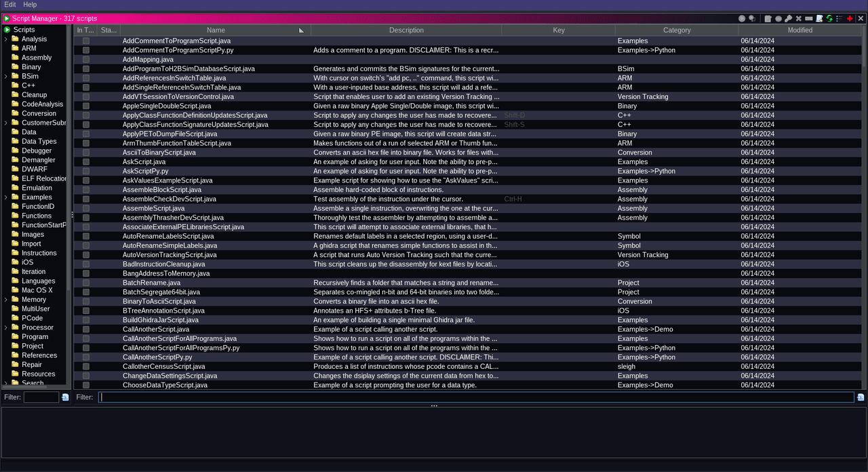This screenshot has height=472, width=868.
Task: Click the red plus Help icon
Action: click(x=850, y=19)
